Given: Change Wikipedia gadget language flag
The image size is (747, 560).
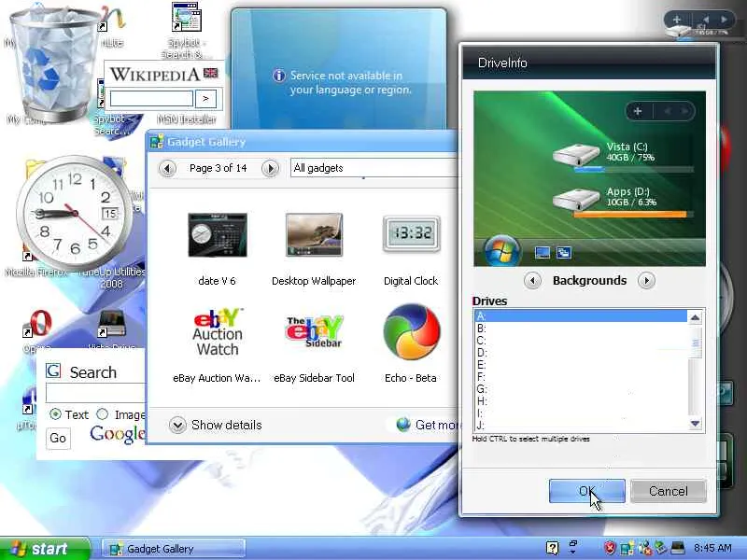Looking at the screenshot, I should coord(211,73).
